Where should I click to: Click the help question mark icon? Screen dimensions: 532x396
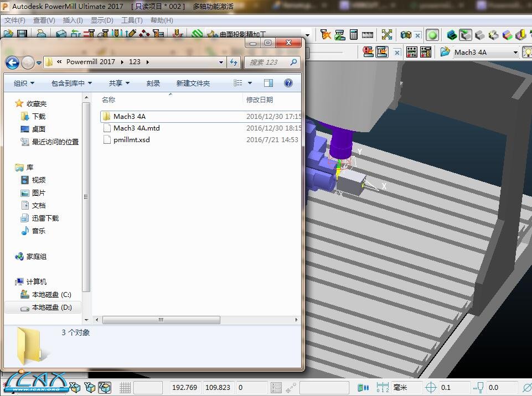click(288, 83)
